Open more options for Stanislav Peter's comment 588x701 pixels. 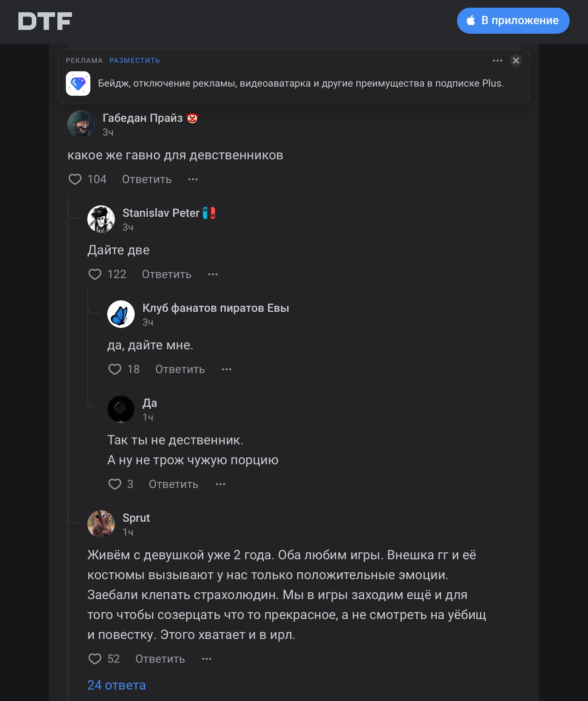(x=213, y=274)
